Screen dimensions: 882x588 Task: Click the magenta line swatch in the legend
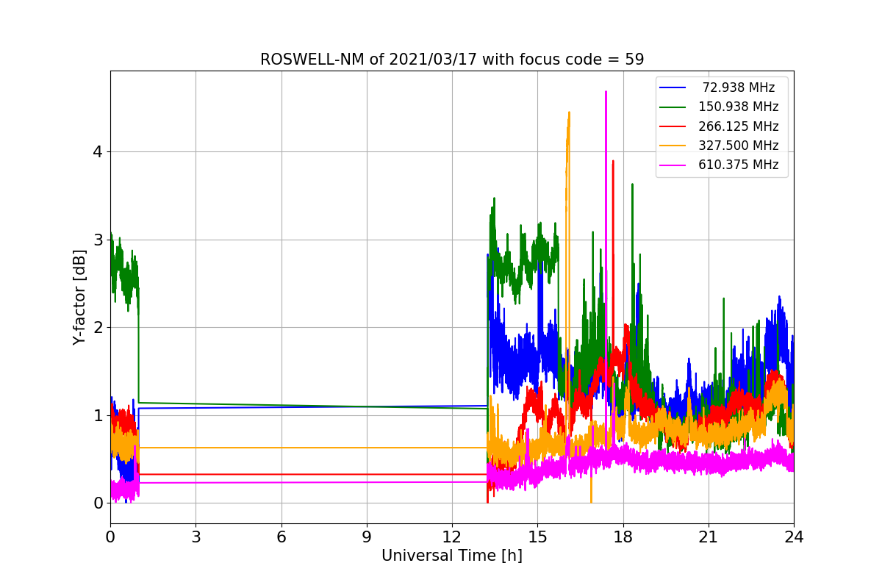coord(673,165)
